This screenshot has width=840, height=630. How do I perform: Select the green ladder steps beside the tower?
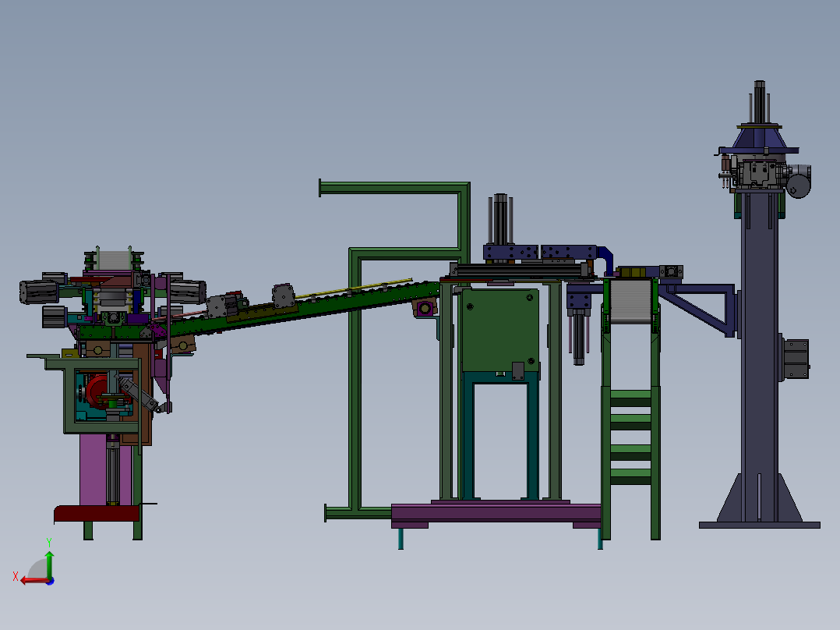630,437
